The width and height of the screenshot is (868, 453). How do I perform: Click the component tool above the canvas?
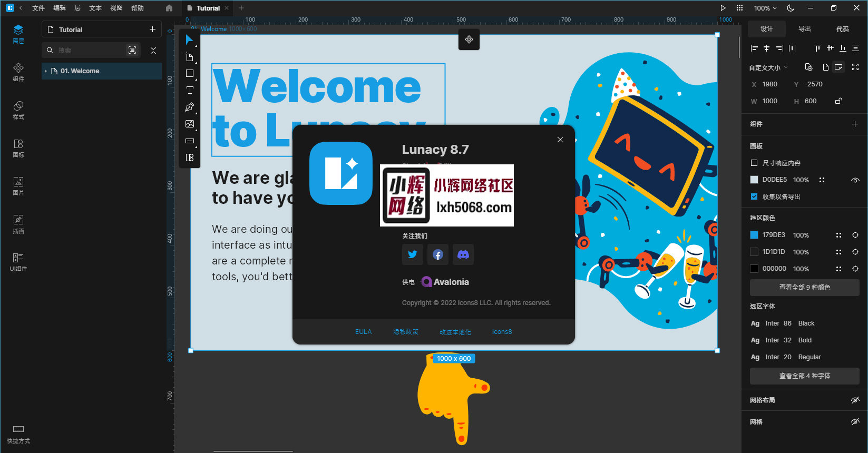pos(469,40)
